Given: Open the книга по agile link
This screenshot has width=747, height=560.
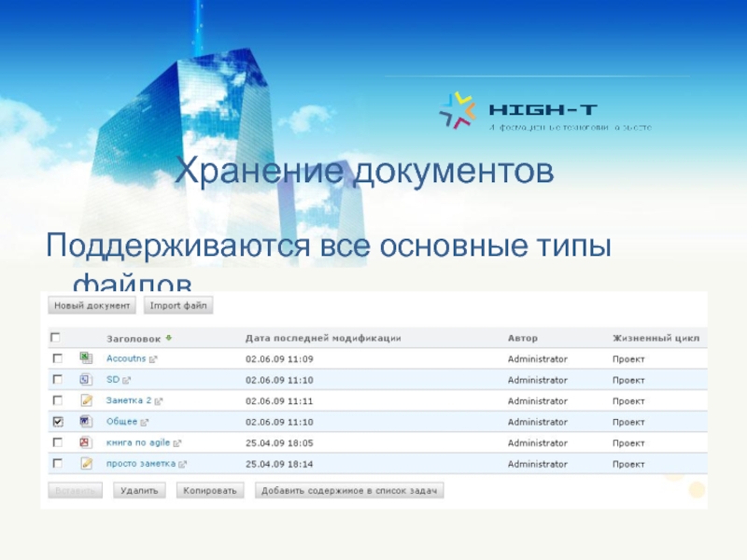Looking at the screenshot, I should point(137,442).
